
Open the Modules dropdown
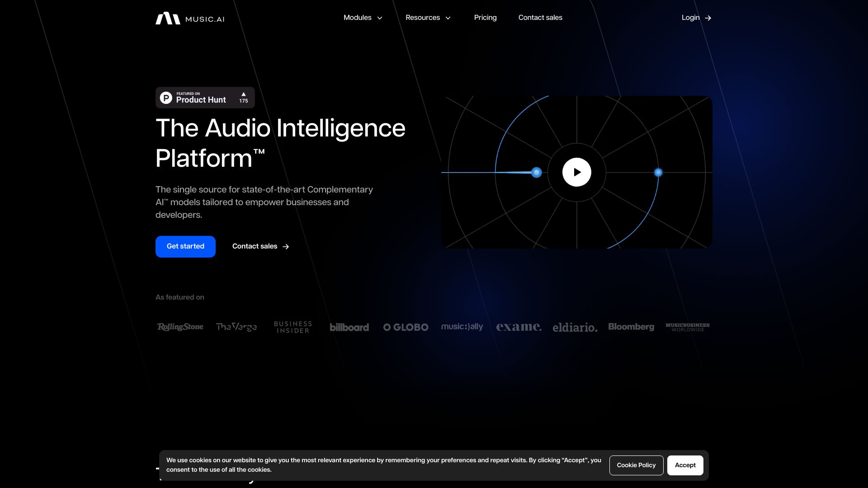coord(363,18)
